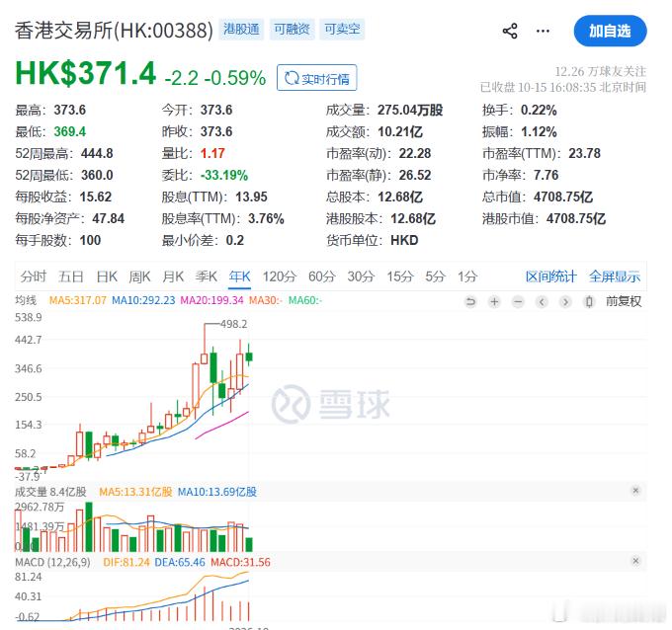Zoom in chart with plus icon

[x=494, y=302]
